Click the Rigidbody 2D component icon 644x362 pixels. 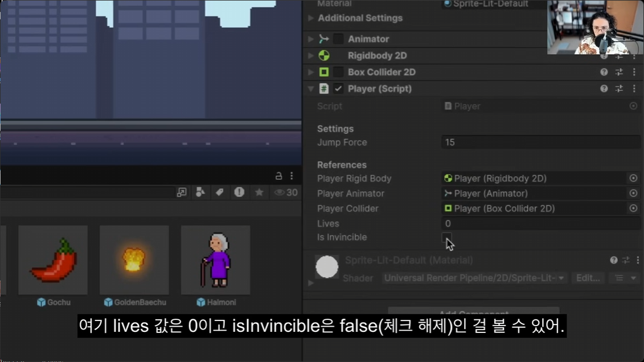point(324,55)
